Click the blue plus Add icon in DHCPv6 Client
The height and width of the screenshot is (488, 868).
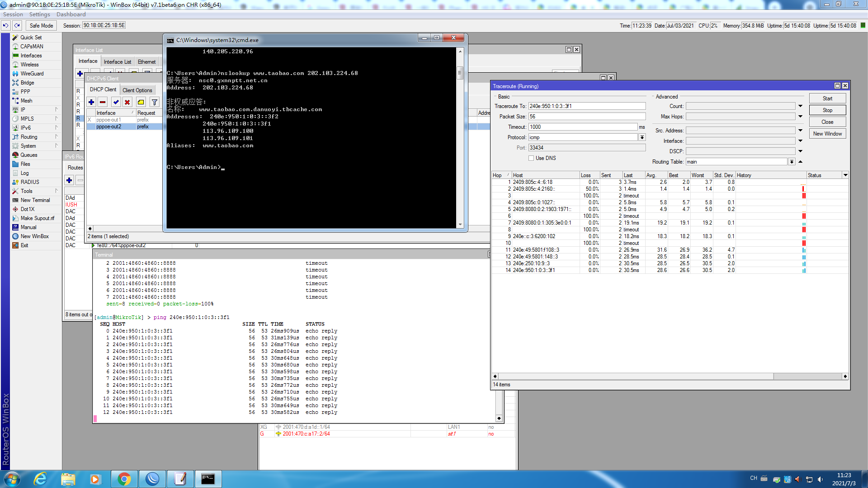coord(91,102)
